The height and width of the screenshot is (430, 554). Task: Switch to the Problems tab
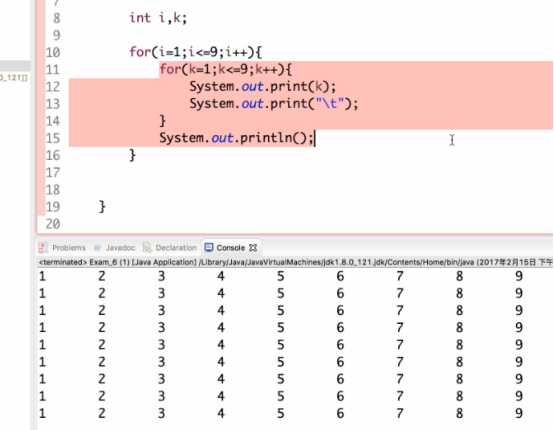[x=69, y=248]
